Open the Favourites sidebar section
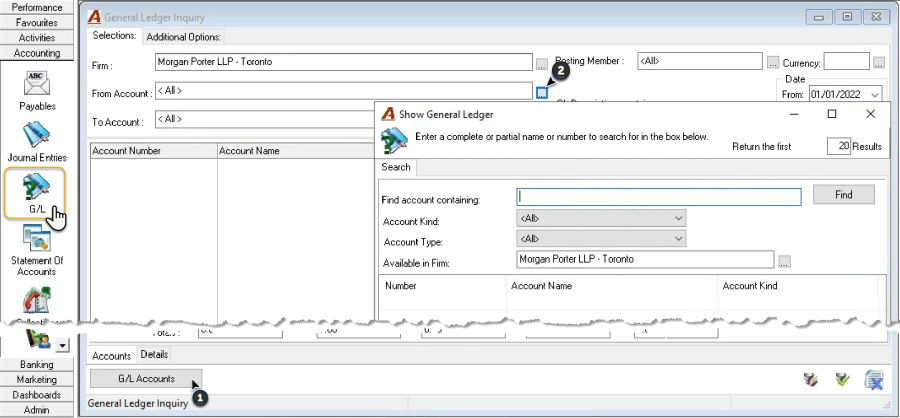The height and width of the screenshot is (418, 900). point(37,22)
